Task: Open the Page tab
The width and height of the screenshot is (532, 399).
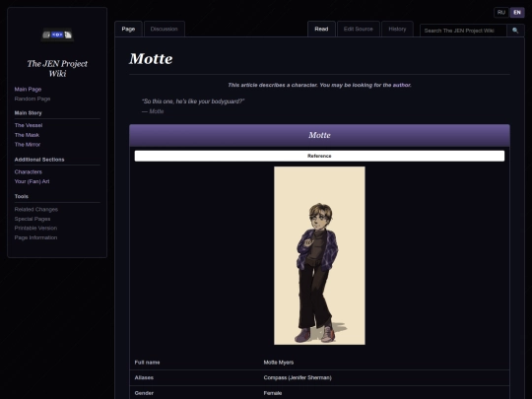Action: click(x=128, y=29)
